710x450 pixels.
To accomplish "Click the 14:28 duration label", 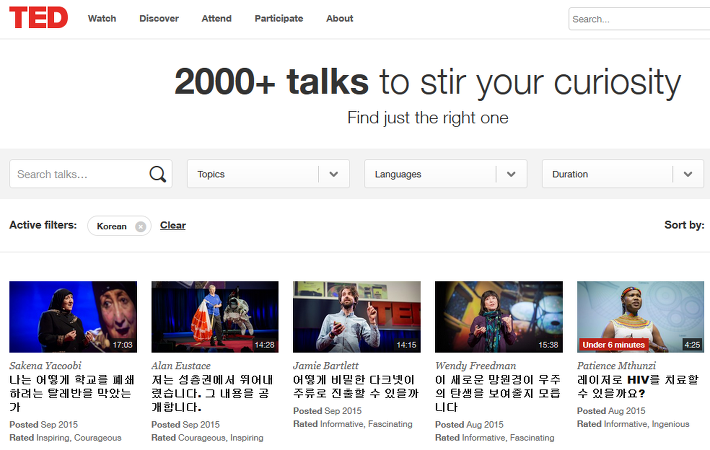I will pos(264,345).
